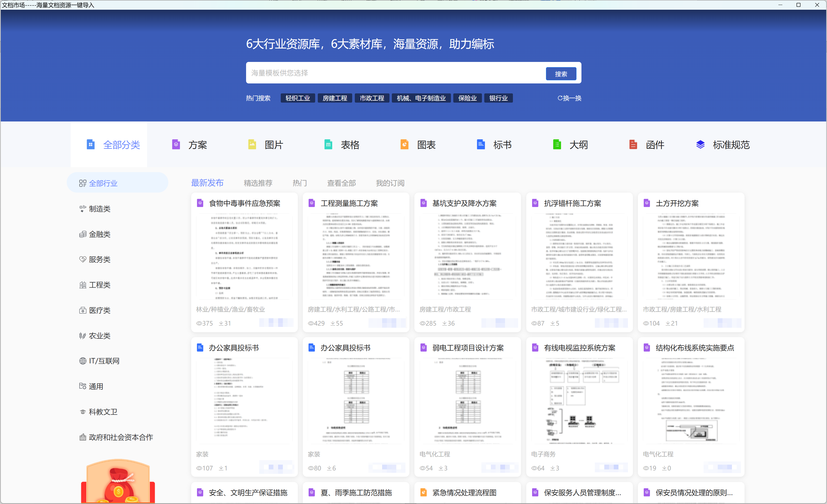This screenshot has width=827, height=504.
Task: Click the 换一换 refresh icon
Action: [x=560, y=98]
